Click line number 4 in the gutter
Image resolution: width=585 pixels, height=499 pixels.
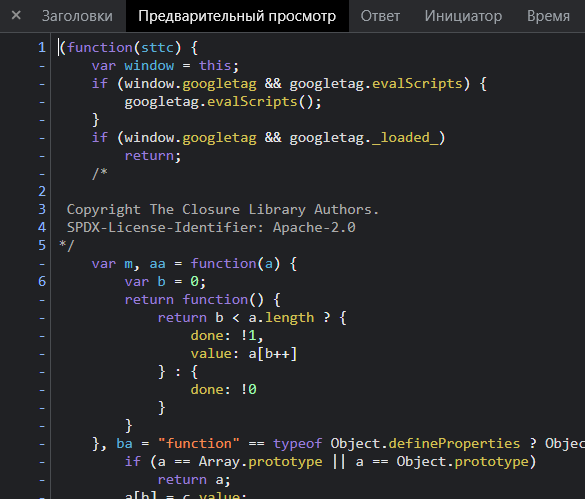[42, 227]
